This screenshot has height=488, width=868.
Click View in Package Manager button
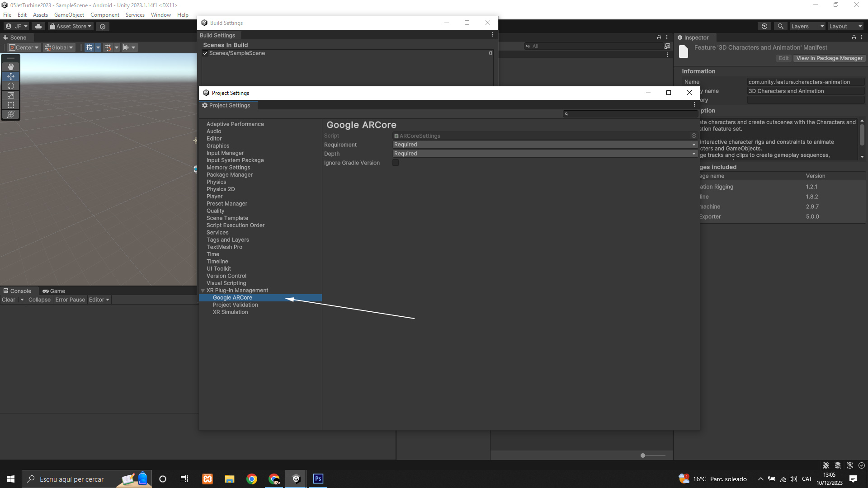829,58
